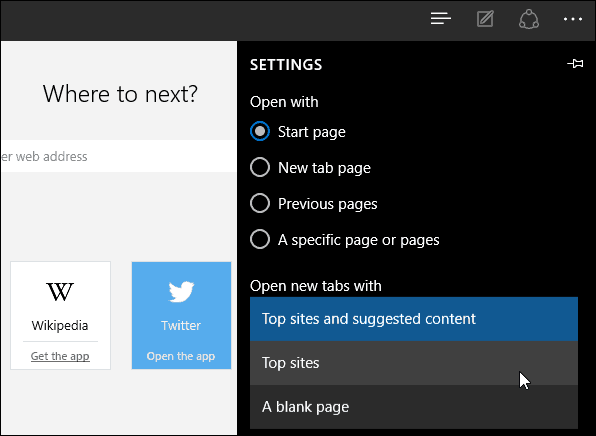This screenshot has height=436, width=596.
Task: Click the web address search field
Action: point(119,156)
